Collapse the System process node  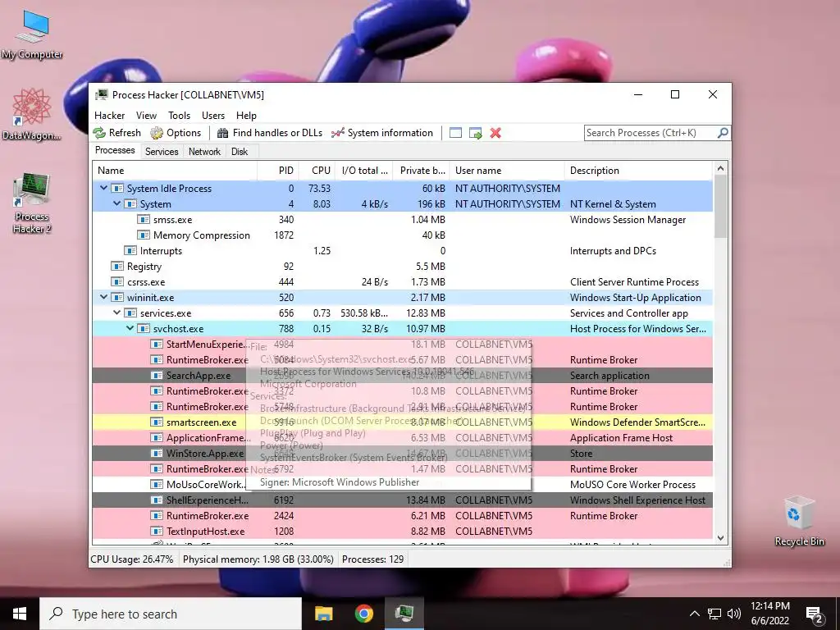[116, 203]
